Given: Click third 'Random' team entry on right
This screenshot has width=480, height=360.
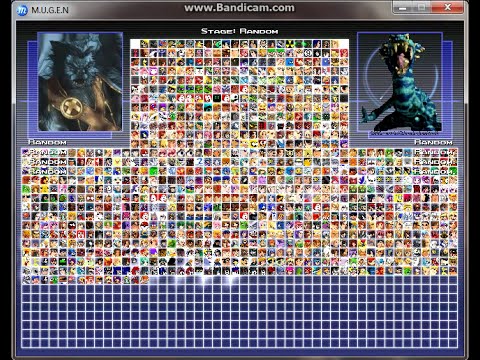Looking at the screenshot, I should (434, 171).
